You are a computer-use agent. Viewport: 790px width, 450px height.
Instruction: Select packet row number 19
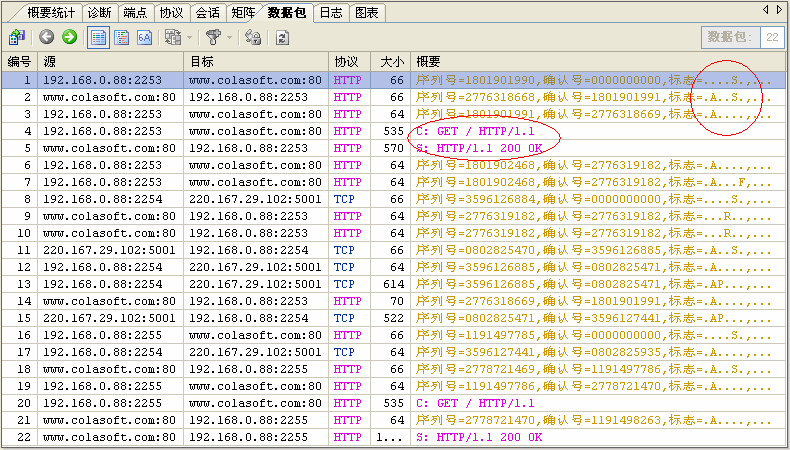tap(393, 386)
